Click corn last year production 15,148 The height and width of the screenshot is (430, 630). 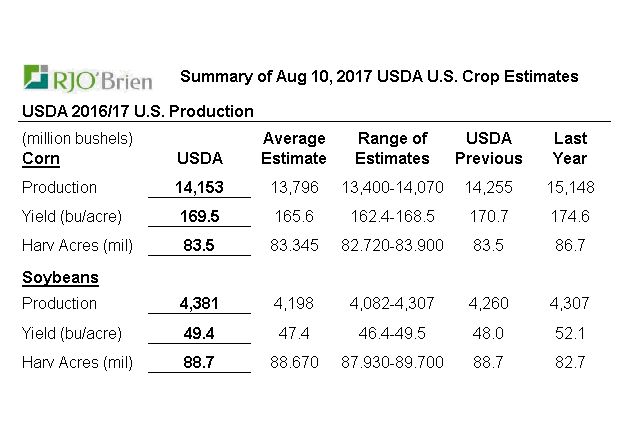570,187
